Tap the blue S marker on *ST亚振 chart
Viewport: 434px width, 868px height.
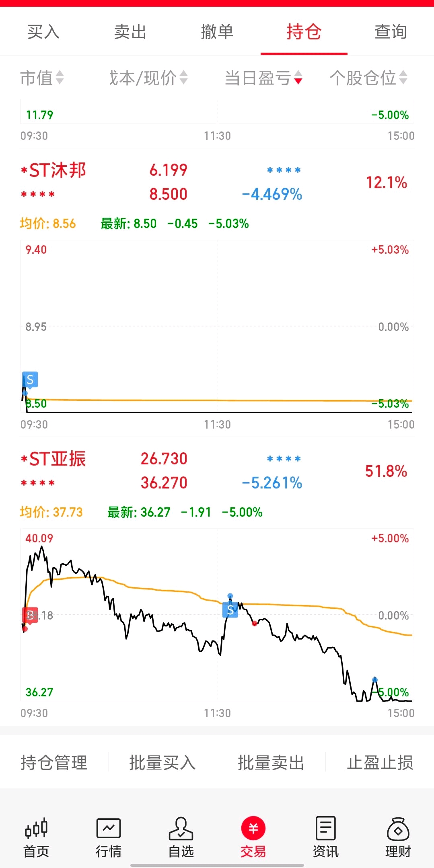coord(230,610)
